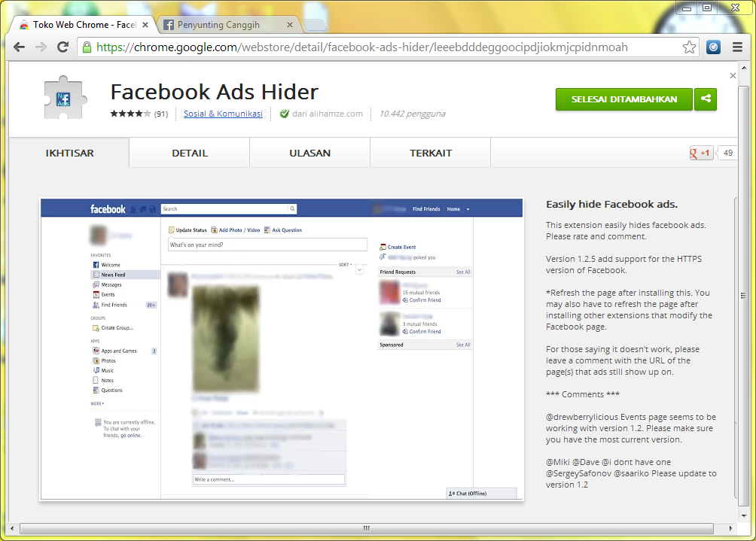The width and height of the screenshot is (756, 541).
Task: Open the DETAIL tab
Action: pos(190,153)
